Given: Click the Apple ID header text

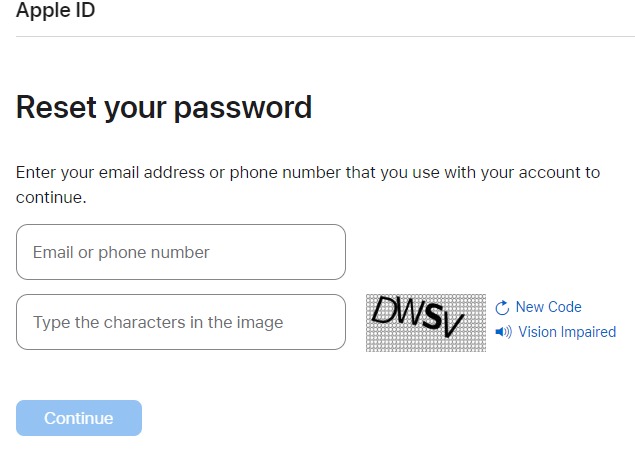Looking at the screenshot, I should point(55,10).
